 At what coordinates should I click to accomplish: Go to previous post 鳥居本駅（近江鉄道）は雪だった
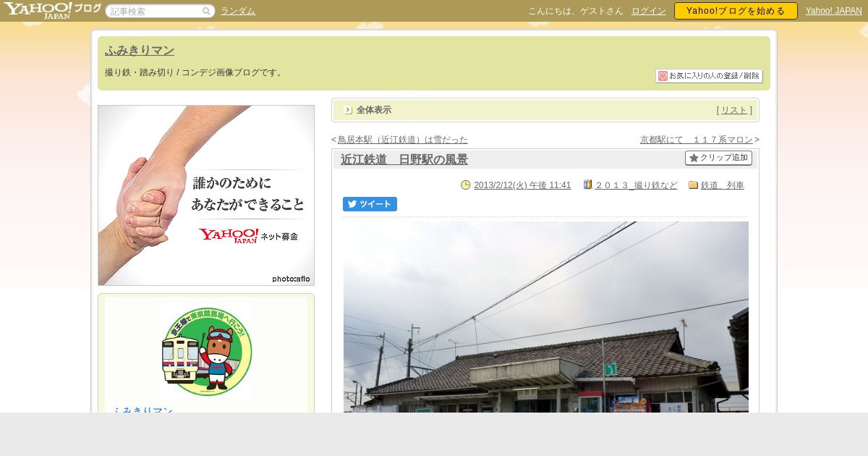[403, 140]
